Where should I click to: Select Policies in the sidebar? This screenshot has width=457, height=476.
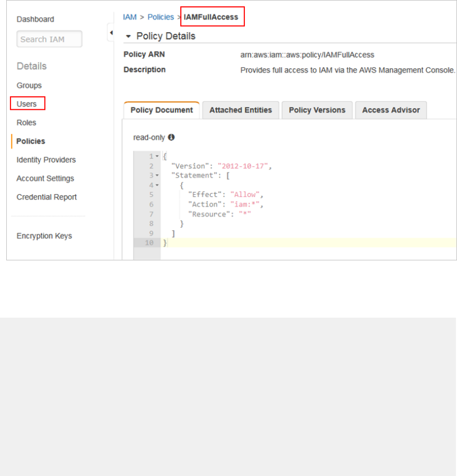pos(30,141)
